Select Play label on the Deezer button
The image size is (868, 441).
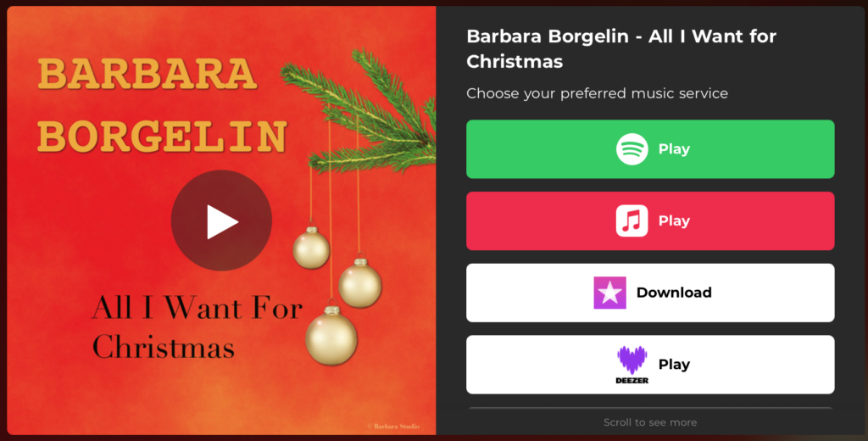[674, 365]
